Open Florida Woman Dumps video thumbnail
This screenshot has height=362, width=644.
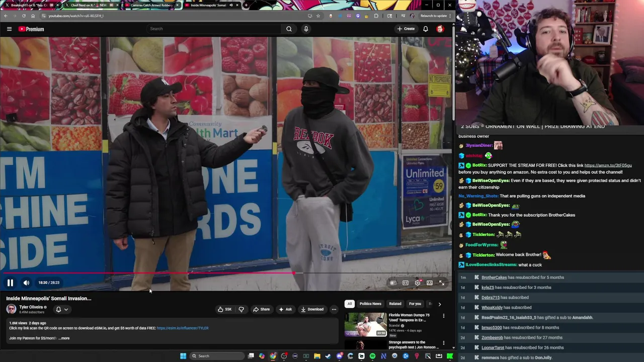point(365,324)
